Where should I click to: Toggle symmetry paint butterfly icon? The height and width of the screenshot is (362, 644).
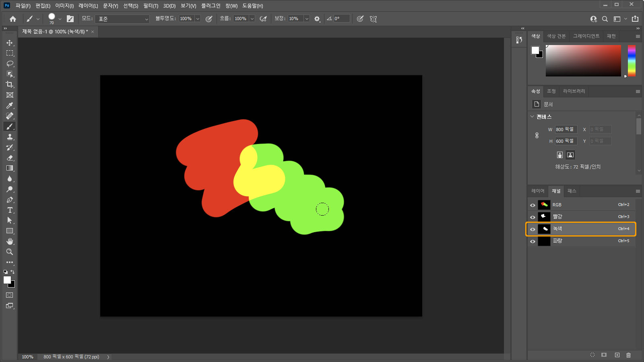point(373,19)
